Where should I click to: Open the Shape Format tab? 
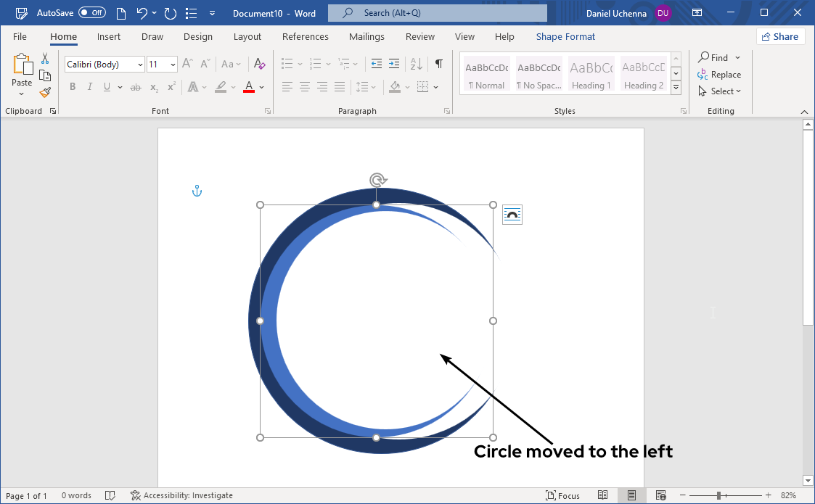(565, 36)
